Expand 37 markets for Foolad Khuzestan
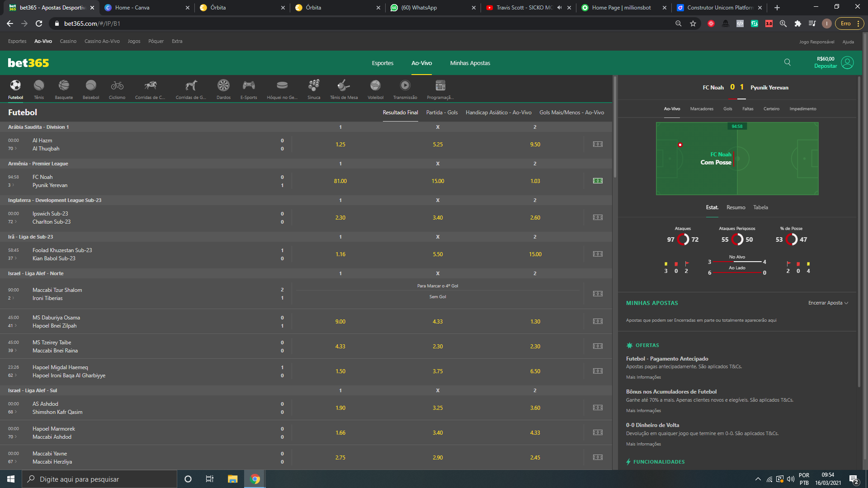868x488 pixels. pyautogui.click(x=12, y=258)
